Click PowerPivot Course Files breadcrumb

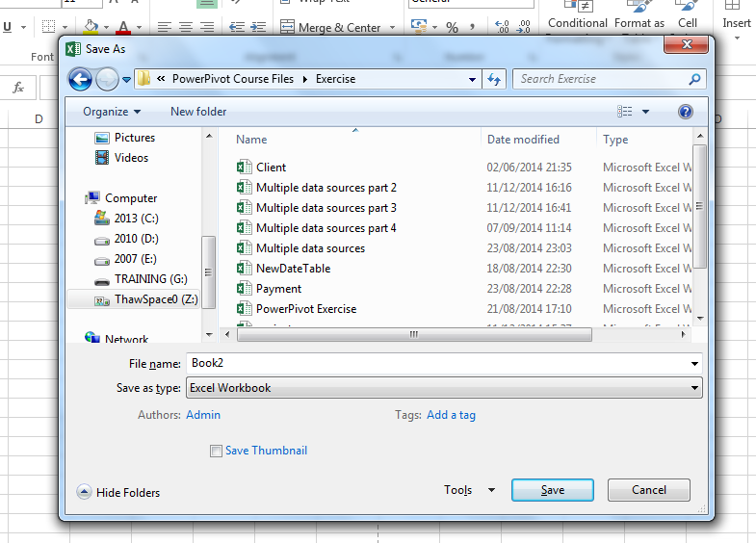[233, 79]
